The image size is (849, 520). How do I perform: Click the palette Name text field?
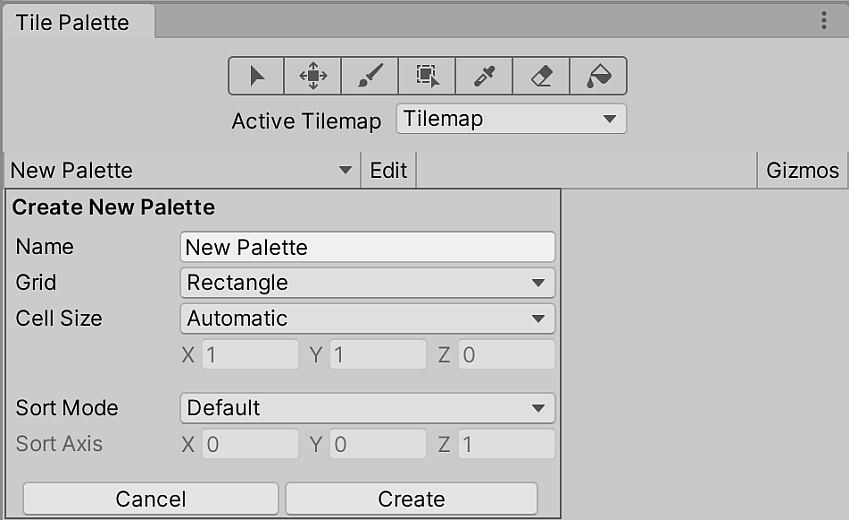[x=367, y=247]
